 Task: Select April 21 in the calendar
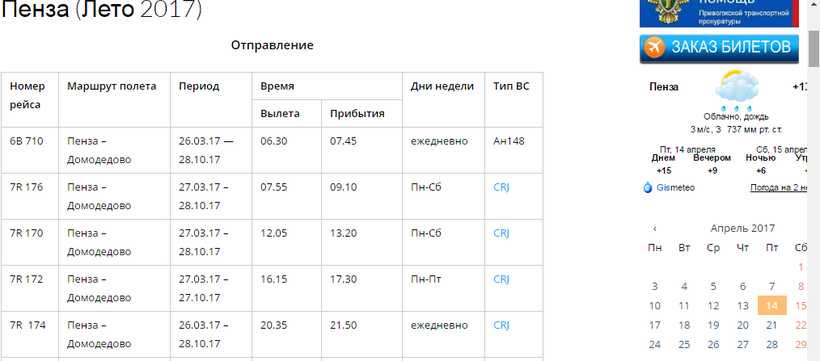coord(772,325)
